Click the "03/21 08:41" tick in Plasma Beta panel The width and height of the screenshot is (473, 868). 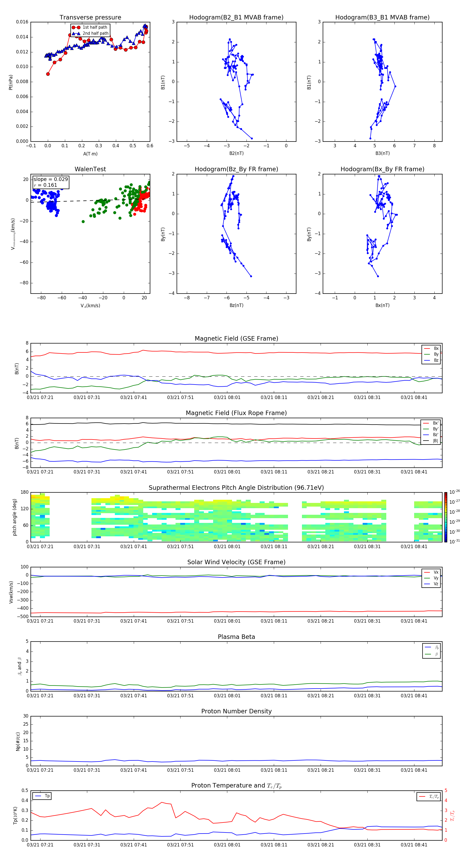414,696
